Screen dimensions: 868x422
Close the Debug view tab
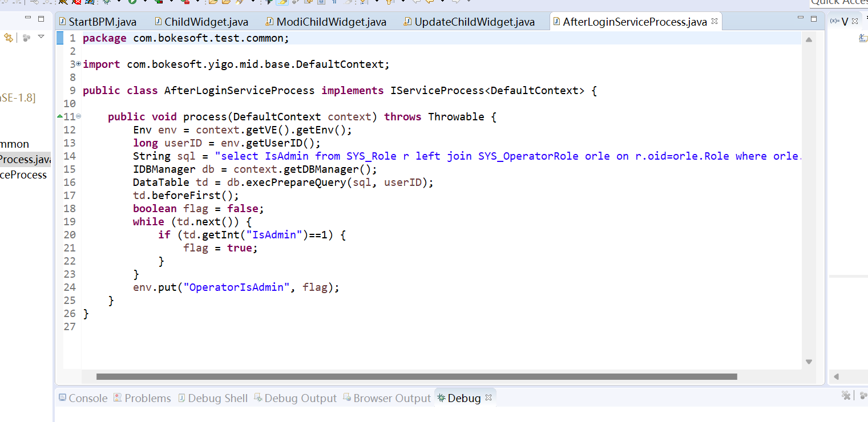pyautogui.click(x=488, y=397)
